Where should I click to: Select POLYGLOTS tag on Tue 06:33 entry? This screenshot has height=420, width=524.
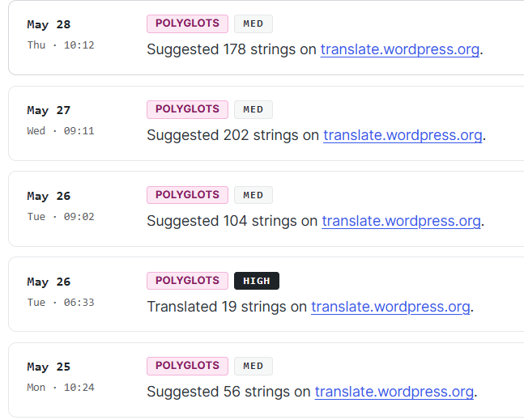pos(187,281)
